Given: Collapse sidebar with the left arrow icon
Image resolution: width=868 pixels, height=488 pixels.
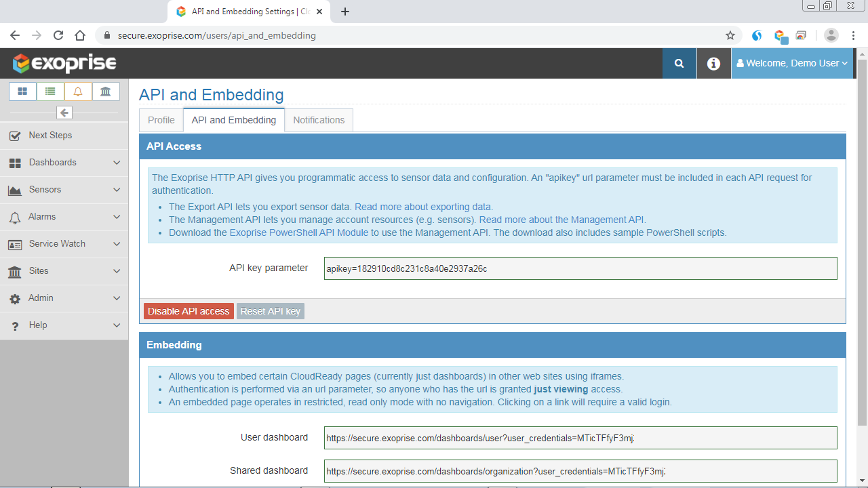Looking at the screenshot, I should pos(64,113).
